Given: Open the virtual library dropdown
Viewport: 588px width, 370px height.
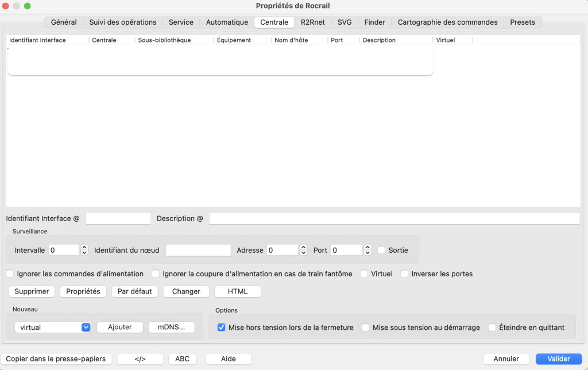Looking at the screenshot, I should (53, 327).
